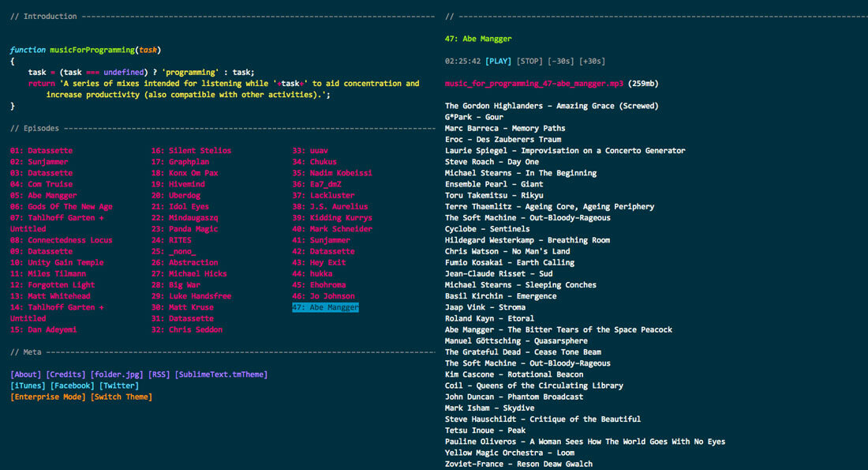The width and height of the screenshot is (868, 470).
Task: Download music_for_programming_47-abe_mangger.mp3 file
Action: pos(534,83)
